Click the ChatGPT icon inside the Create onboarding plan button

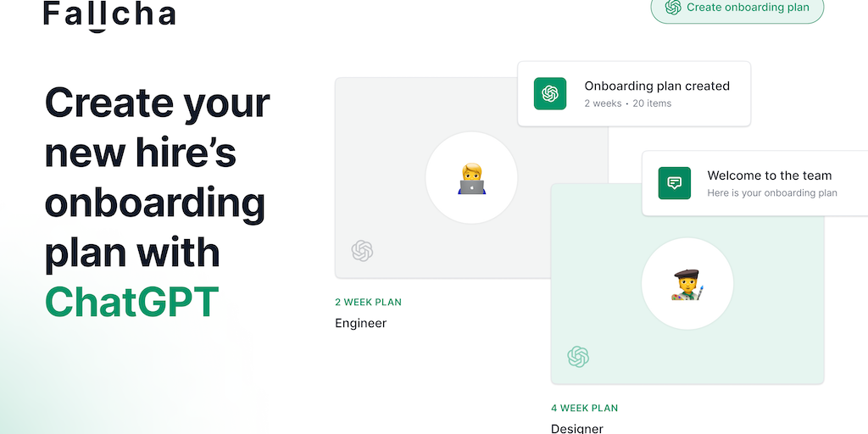point(673,8)
